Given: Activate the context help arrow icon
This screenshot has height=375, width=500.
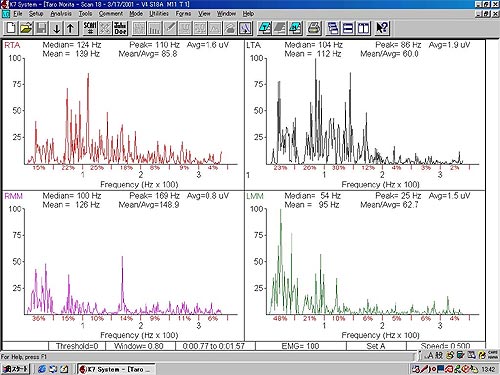Looking at the screenshot, I should point(382,28).
